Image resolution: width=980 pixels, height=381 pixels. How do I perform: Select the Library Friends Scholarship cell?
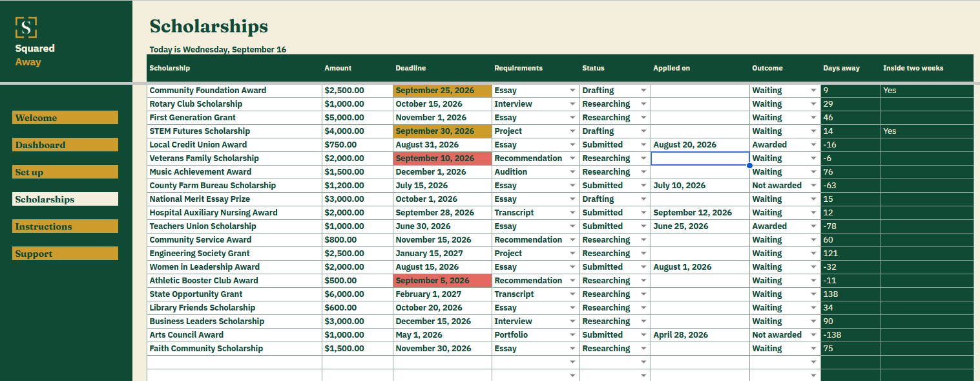[235, 308]
